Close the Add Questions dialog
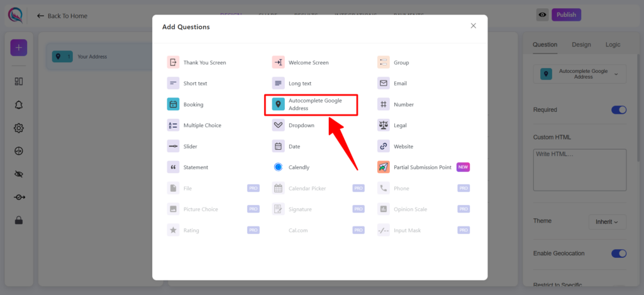This screenshot has width=644, height=295. [x=473, y=25]
